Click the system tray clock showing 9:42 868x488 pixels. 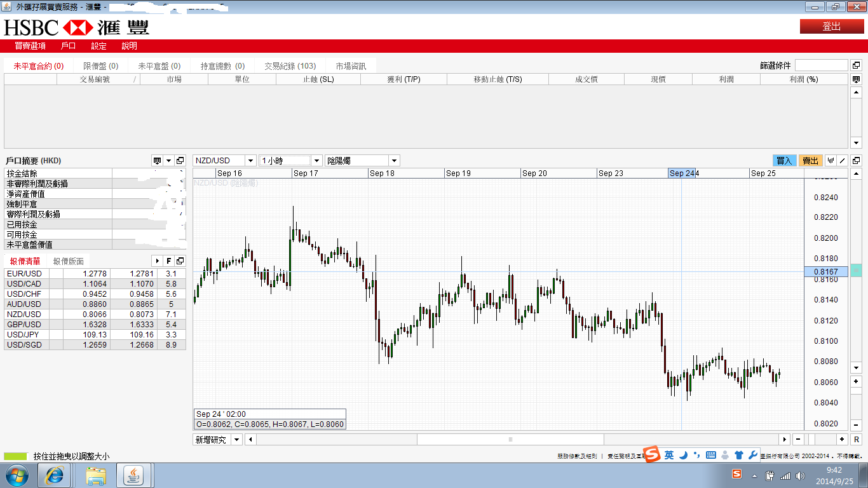(x=835, y=475)
